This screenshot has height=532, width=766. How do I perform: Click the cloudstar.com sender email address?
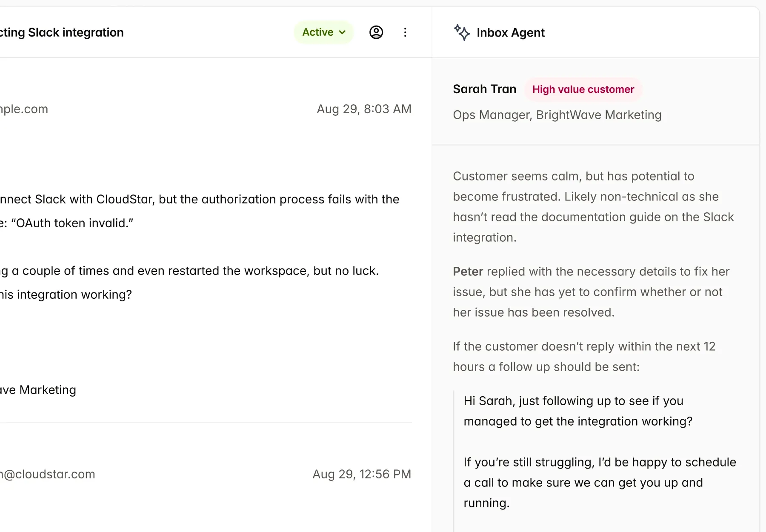[x=48, y=474]
